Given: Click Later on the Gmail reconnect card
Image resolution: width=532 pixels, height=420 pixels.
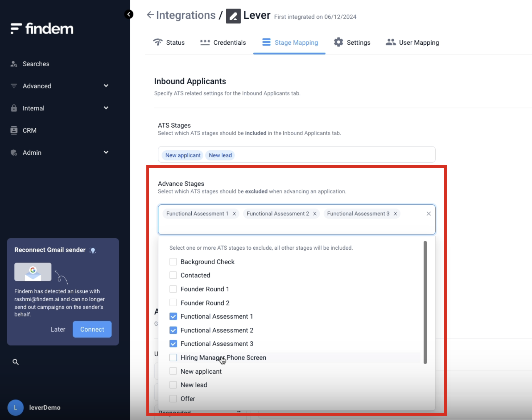Looking at the screenshot, I should coord(58,329).
